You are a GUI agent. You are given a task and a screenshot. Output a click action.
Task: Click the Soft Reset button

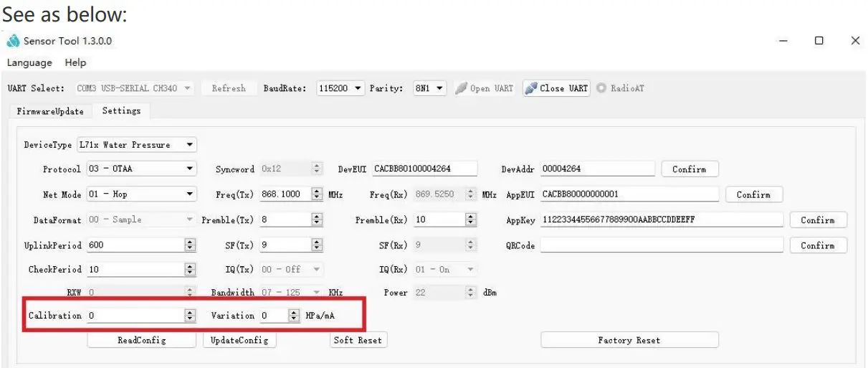(x=359, y=340)
